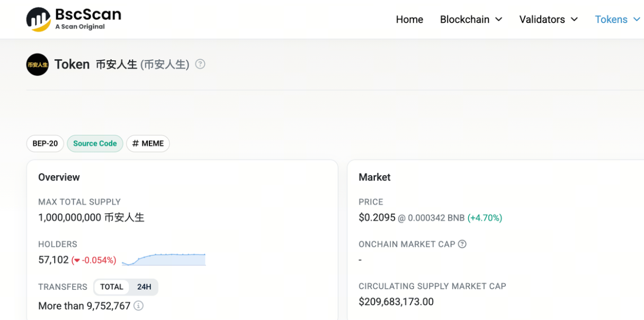Click the BscScan logo
This screenshot has width=644, height=320.
click(x=74, y=19)
